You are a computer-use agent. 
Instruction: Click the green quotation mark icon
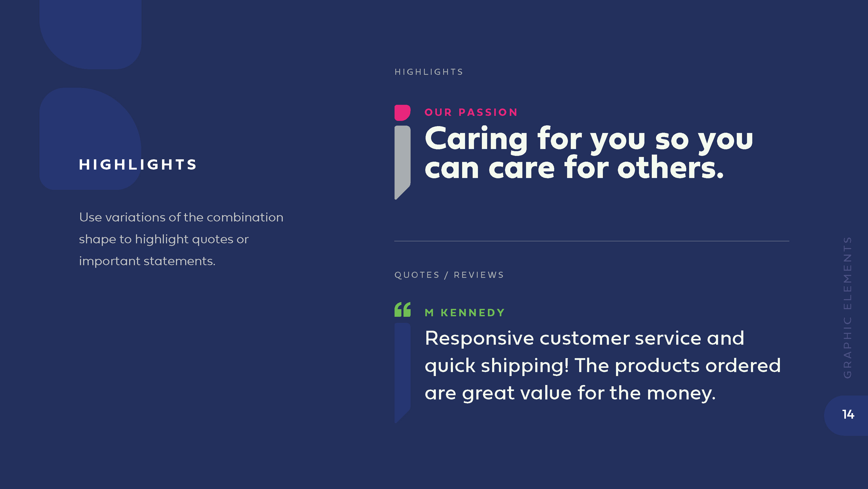[402, 309]
